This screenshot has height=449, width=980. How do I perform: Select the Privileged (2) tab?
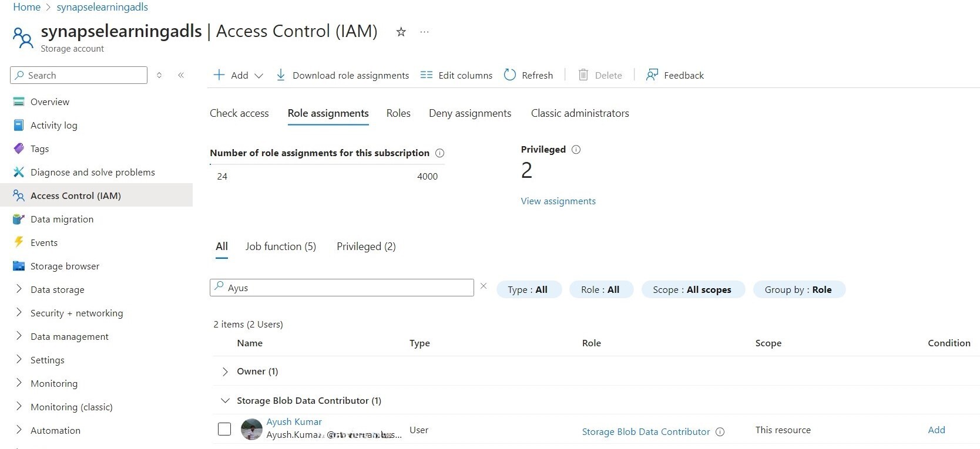366,247
